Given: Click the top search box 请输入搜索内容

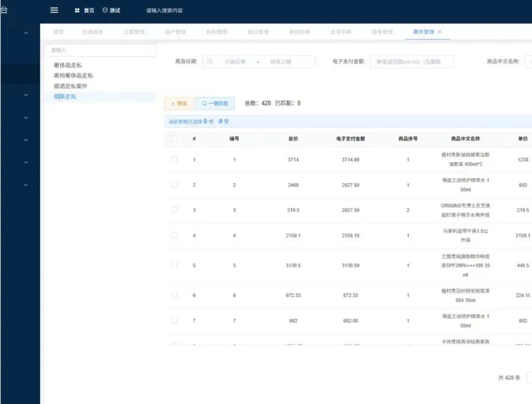Looking at the screenshot, I should coord(165,11).
